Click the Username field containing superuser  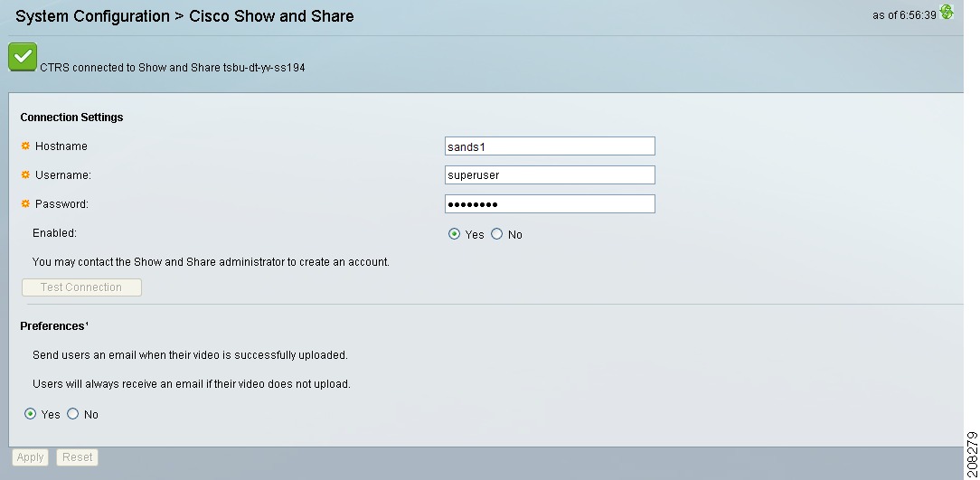click(x=550, y=175)
